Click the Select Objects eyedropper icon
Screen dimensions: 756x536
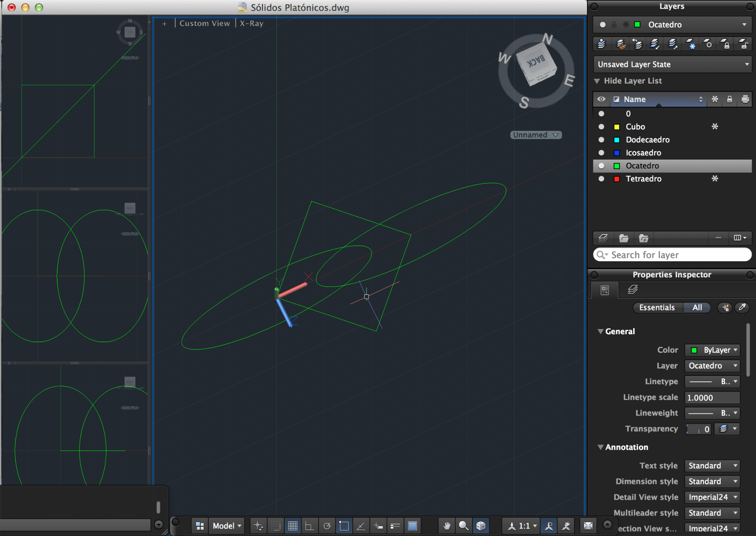click(742, 308)
